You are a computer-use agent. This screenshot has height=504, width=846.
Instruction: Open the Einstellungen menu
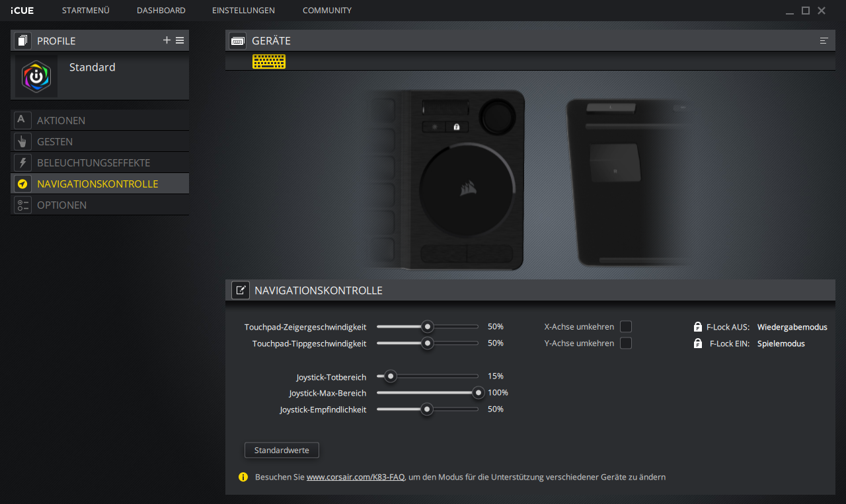(x=243, y=11)
